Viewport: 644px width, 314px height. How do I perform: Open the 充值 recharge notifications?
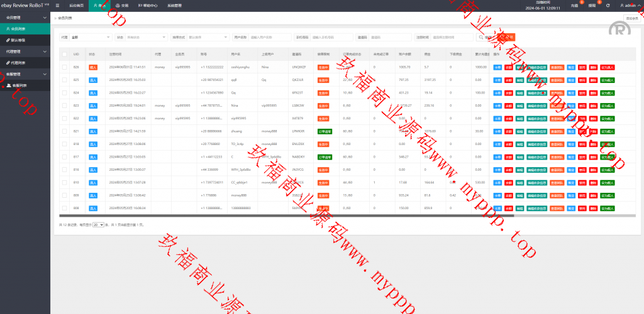pyautogui.click(x=574, y=5)
